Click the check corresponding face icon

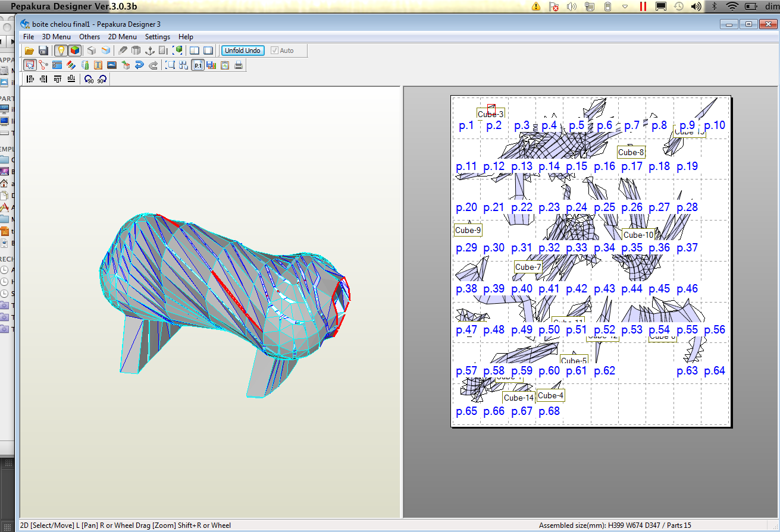tap(84, 65)
